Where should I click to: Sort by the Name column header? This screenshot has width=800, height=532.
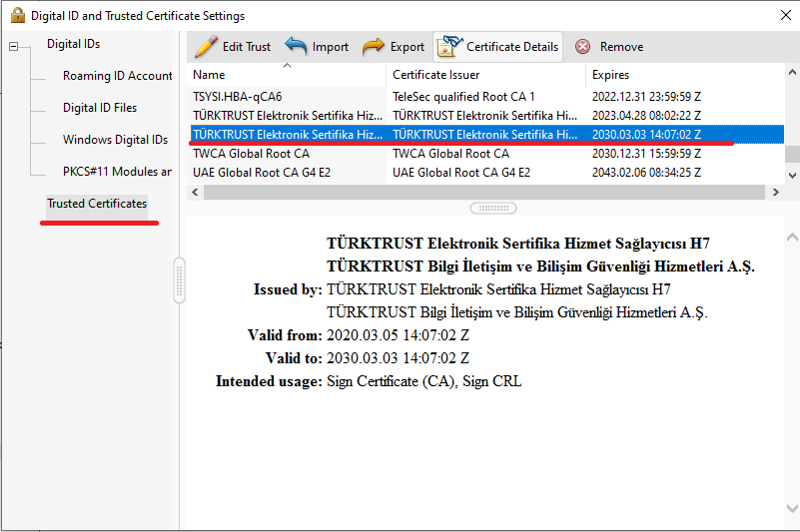coord(287,75)
